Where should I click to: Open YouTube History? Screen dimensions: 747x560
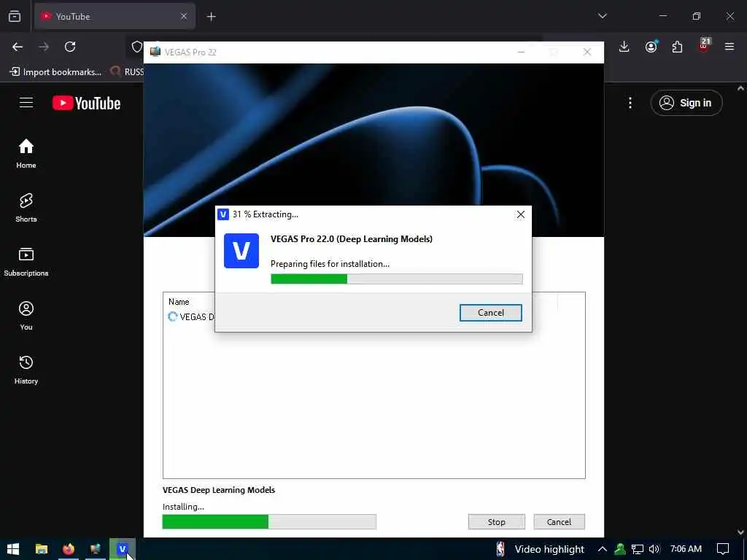[x=26, y=370]
